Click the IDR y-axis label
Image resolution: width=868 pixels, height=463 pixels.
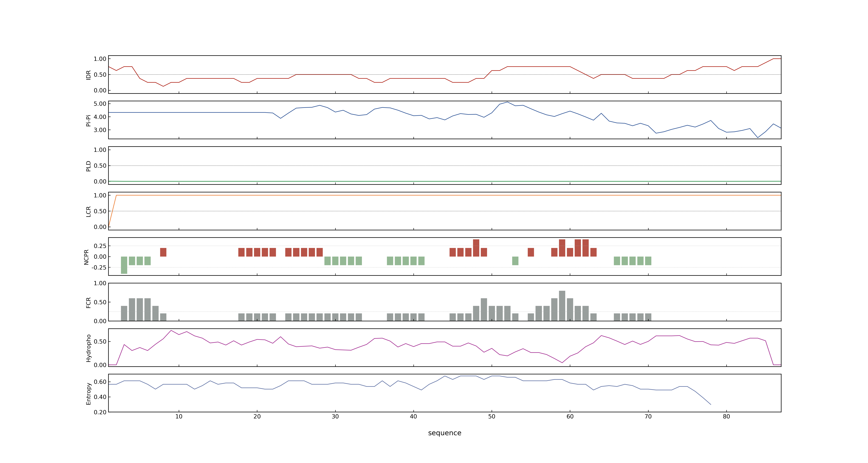(89, 75)
